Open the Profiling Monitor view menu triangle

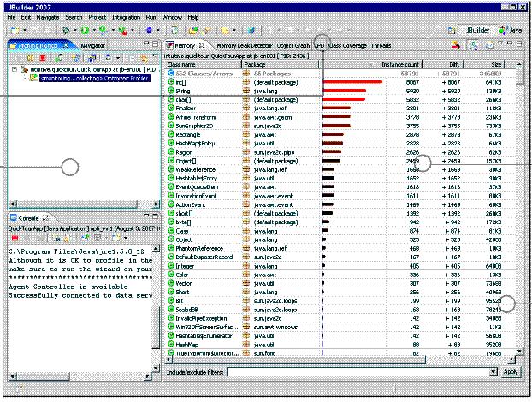tap(156, 56)
